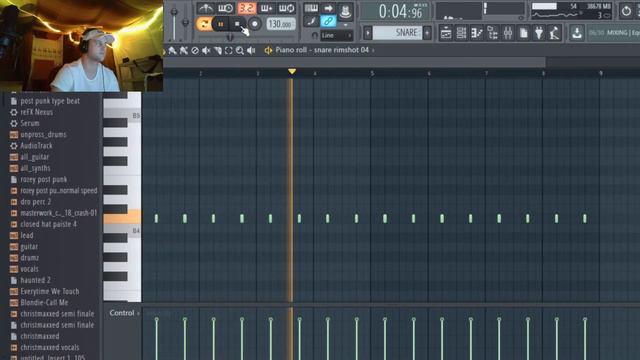Disable the blue link multilink button
The image size is (640, 360).
(x=328, y=21)
